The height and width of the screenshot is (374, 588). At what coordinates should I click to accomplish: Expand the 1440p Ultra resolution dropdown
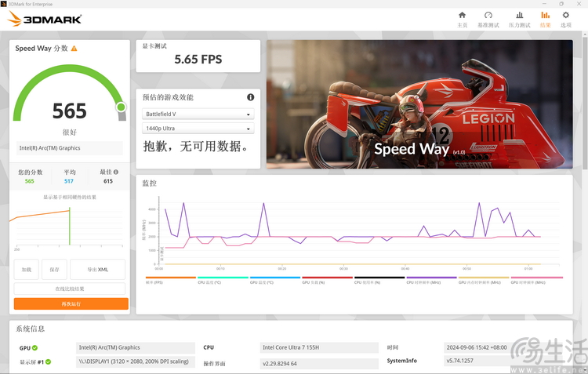click(x=198, y=129)
